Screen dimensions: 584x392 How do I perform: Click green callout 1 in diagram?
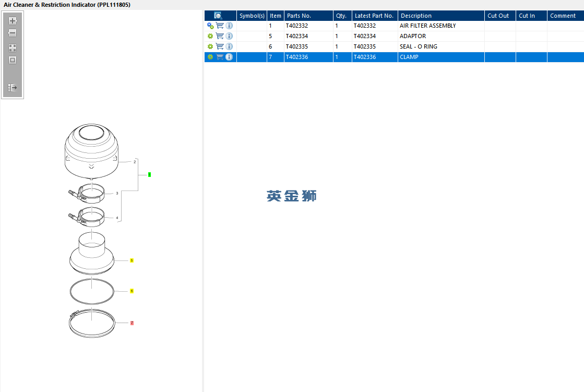[x=149, y=174]
